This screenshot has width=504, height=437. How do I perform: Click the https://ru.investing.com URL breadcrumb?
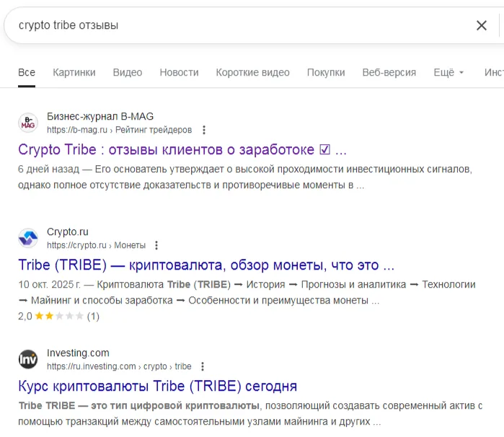point(119,366)
